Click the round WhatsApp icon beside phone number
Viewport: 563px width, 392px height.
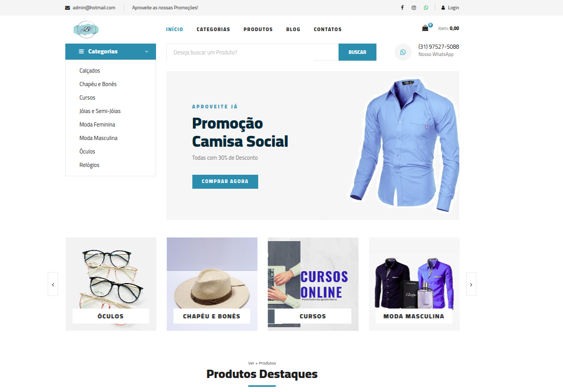click(x=403, y=52)
